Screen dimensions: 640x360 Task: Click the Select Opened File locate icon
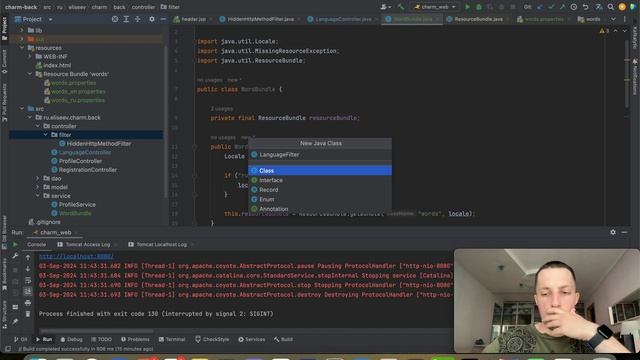115,19
